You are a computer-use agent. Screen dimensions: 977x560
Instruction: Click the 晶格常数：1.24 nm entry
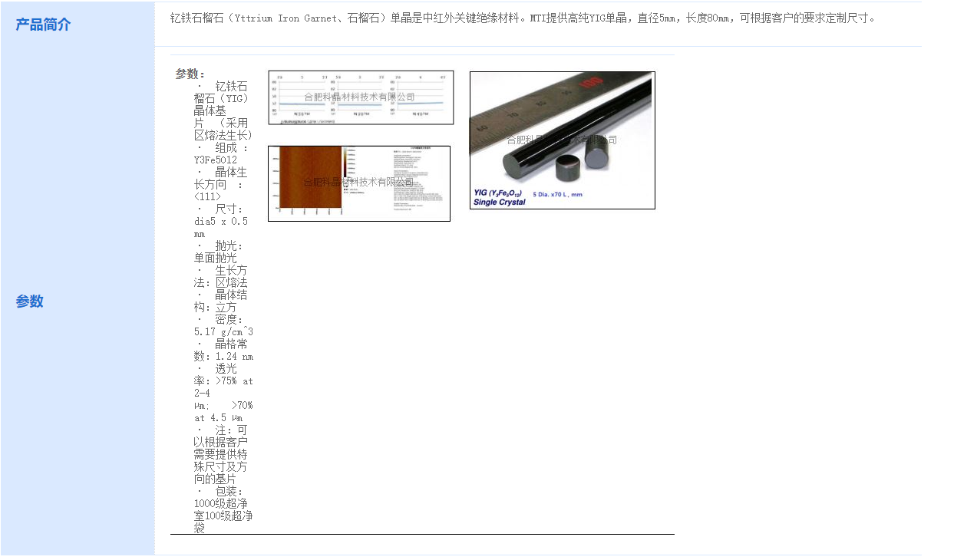click(x=223, y=350)
